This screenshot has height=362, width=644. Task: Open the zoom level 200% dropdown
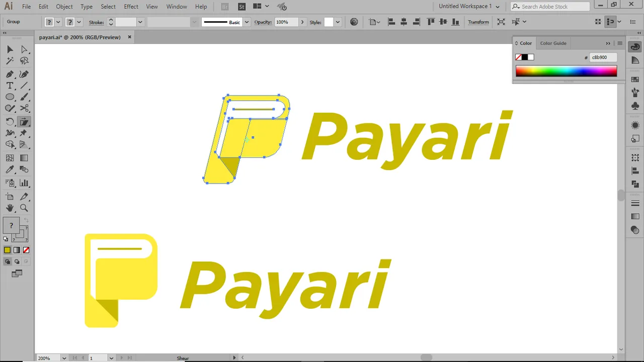pos(64,358)
